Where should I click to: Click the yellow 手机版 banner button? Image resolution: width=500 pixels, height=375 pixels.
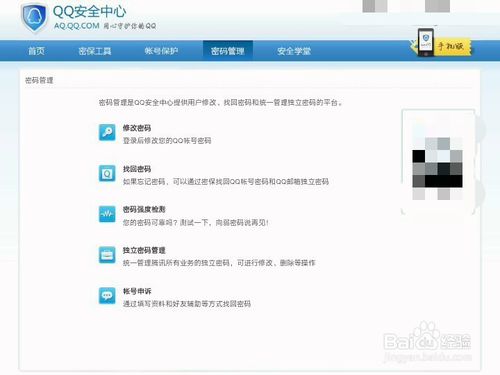point(453,46)
